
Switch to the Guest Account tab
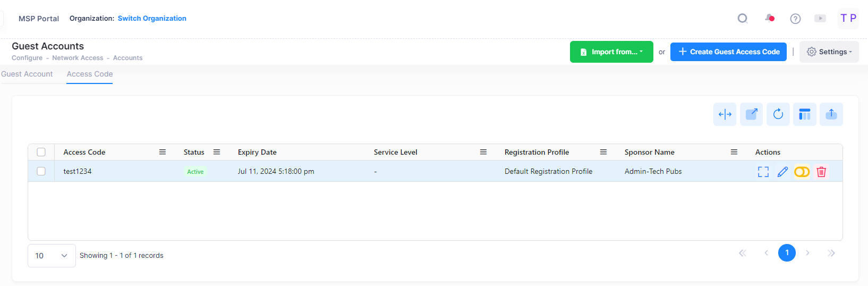tap(27, 74)
